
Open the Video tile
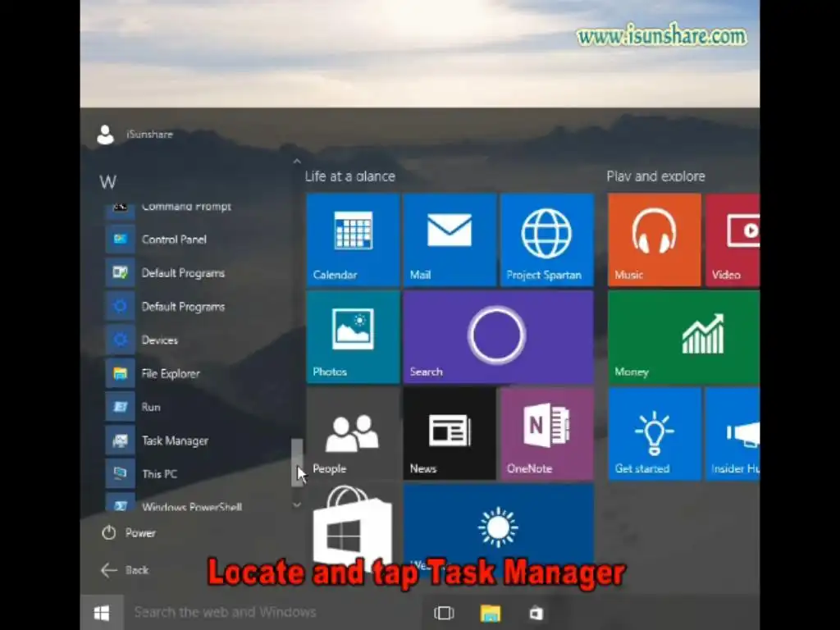click(733, 240)
